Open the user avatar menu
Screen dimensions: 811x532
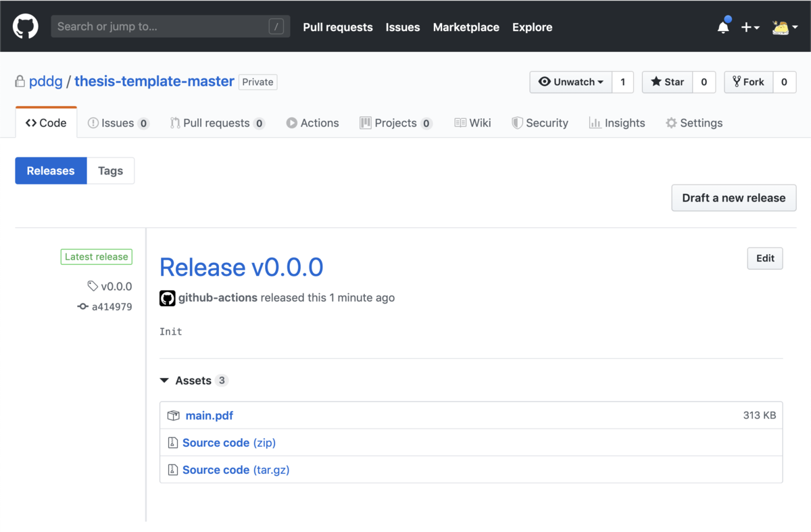pos(785,27)
